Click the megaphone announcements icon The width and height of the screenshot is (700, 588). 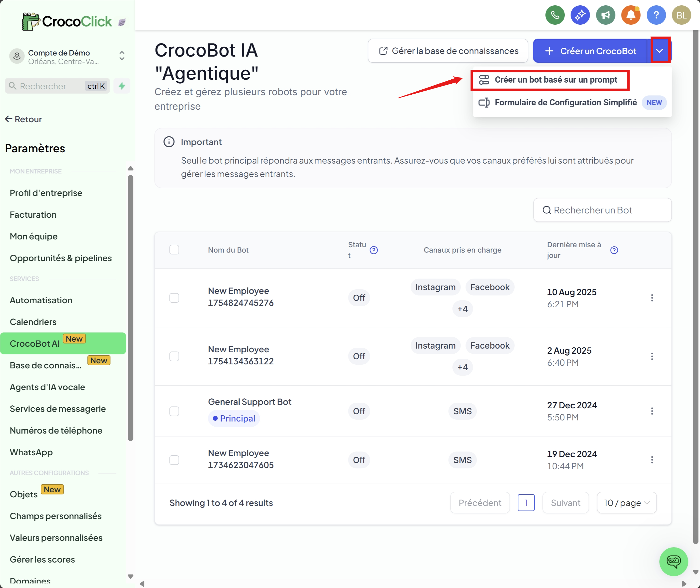coord(605,15)
